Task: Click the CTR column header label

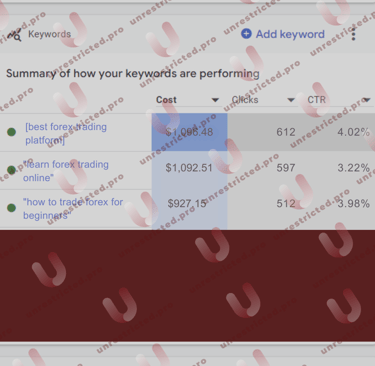Action: 317,100
